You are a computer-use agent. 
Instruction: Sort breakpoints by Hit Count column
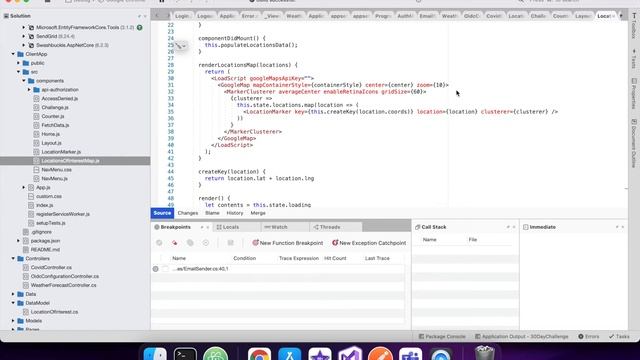[335, 258]
